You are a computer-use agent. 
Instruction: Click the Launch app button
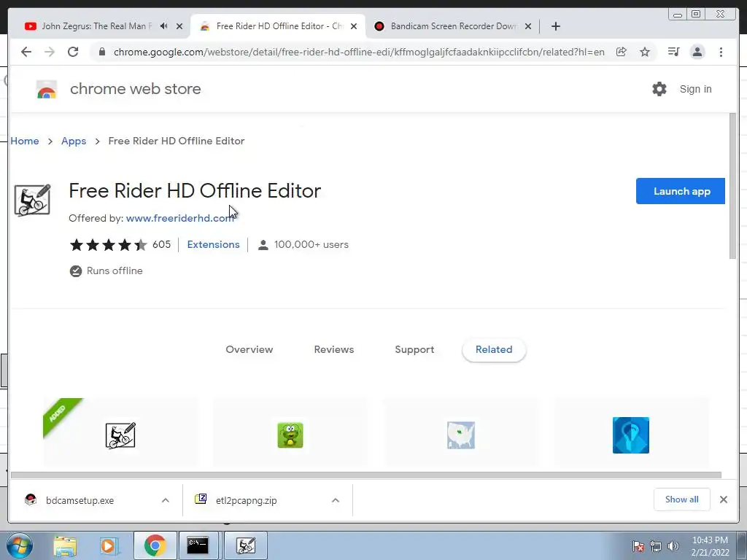[681, 191]
